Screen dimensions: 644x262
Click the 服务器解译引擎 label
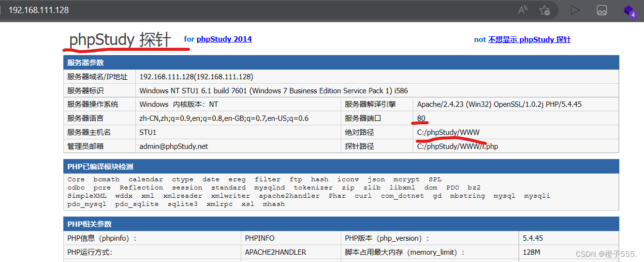pos(370,104)
